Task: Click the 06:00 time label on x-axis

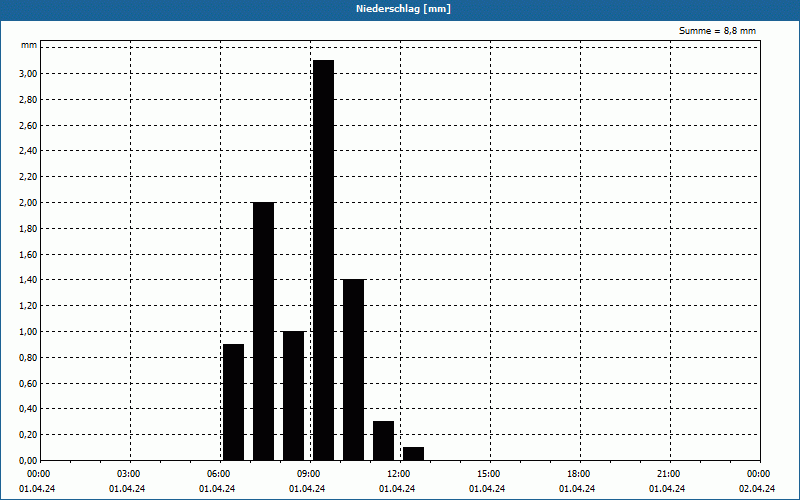Action: 218,474
